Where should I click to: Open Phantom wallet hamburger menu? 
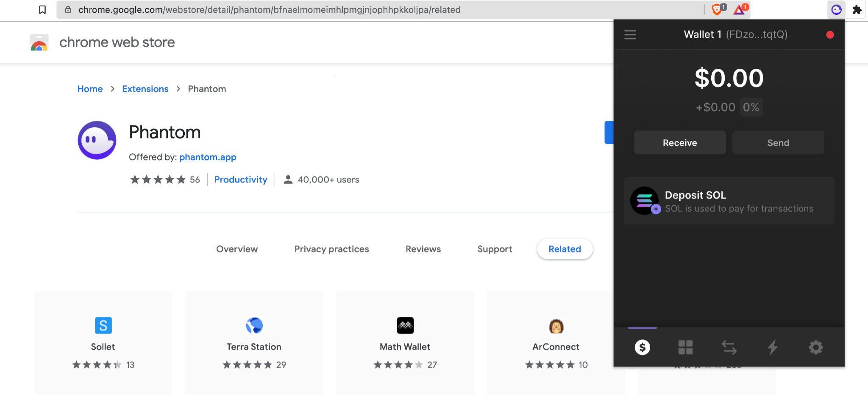[x=630, y=35]
